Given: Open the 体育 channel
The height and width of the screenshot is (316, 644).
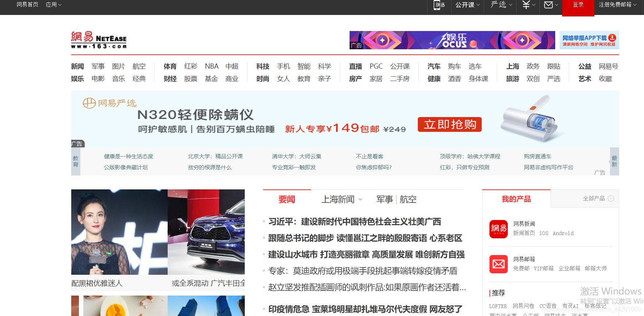Looking at the screenshot, I should coord(170,66).
